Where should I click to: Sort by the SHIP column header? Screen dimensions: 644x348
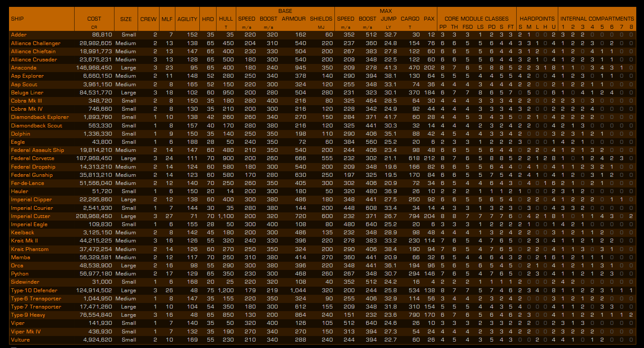[x=18, y=19]
